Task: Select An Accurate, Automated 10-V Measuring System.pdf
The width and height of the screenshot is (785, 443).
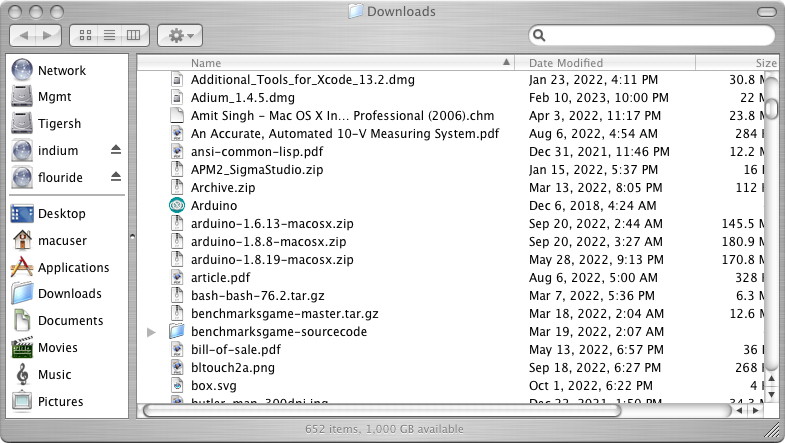Action: 345,134
